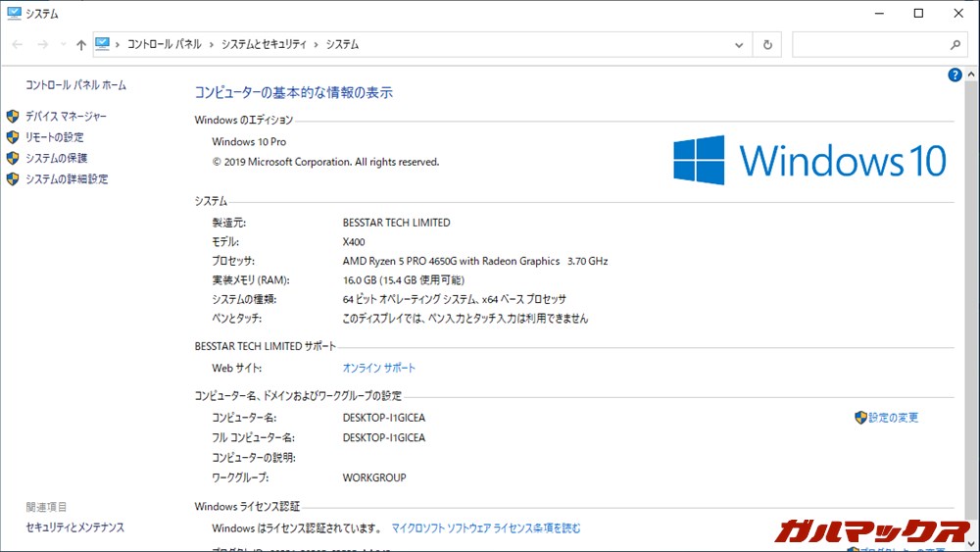Open オンライン サポート link
The image size is (980, 552).
coord(378,369)
